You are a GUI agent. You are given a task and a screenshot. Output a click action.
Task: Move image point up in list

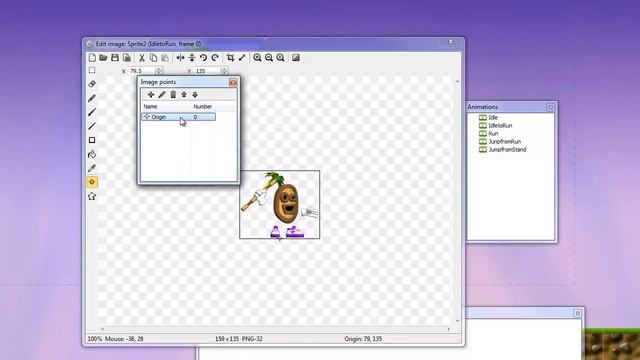184,95
